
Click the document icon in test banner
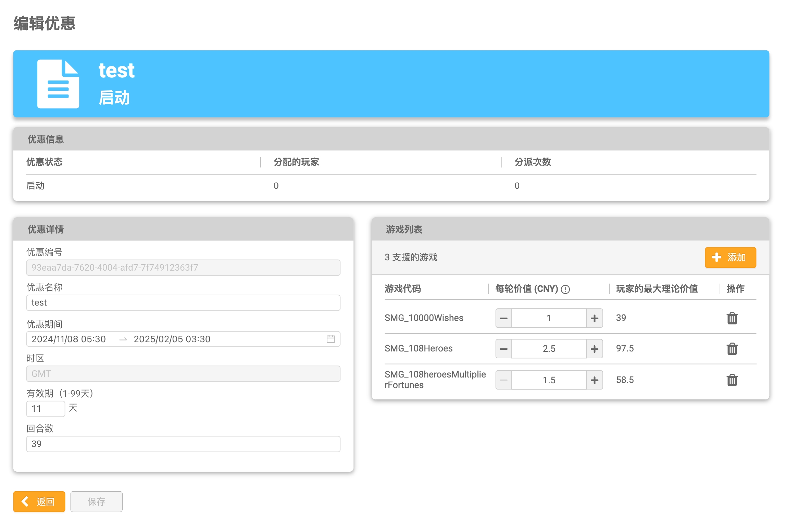(x=58, y=84)
